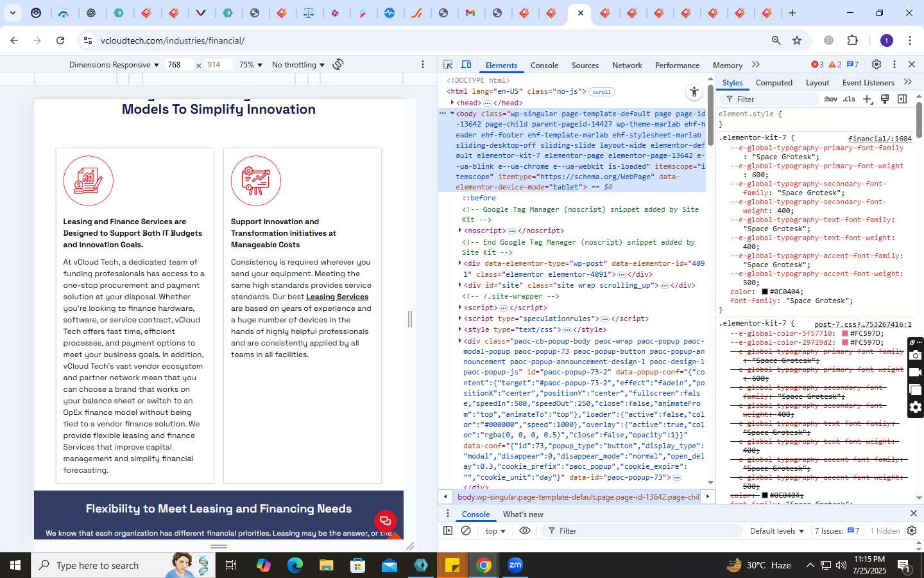
Task: Switch to the Network tab
Action: (627, 66)
